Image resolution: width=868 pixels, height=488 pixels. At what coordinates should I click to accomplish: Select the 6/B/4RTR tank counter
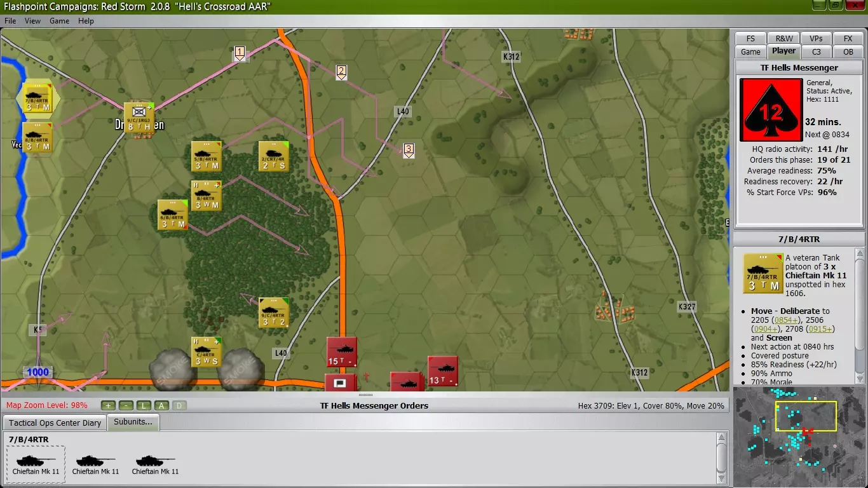[x=173, y=215]
